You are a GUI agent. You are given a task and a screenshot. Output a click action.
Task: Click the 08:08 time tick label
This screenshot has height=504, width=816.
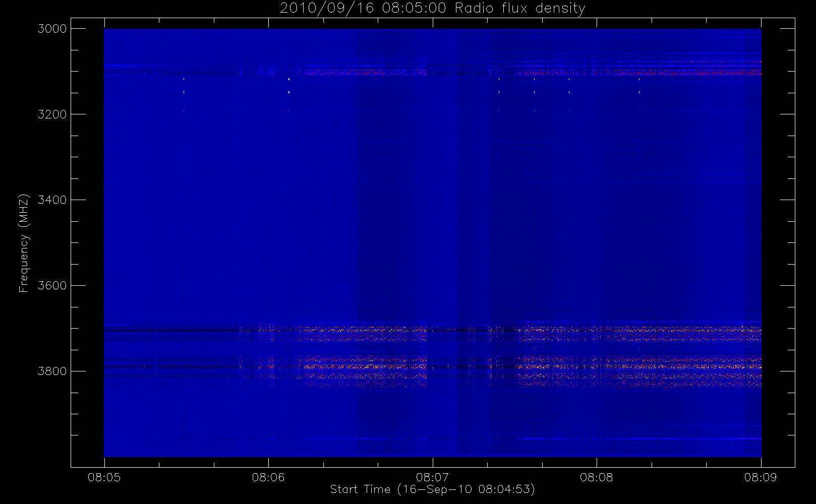(597, 477)
